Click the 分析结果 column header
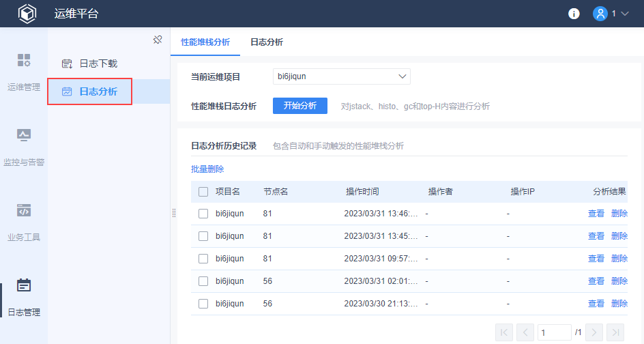The width and height of the screenshot is (644, 344). click(x=609, y=192)
